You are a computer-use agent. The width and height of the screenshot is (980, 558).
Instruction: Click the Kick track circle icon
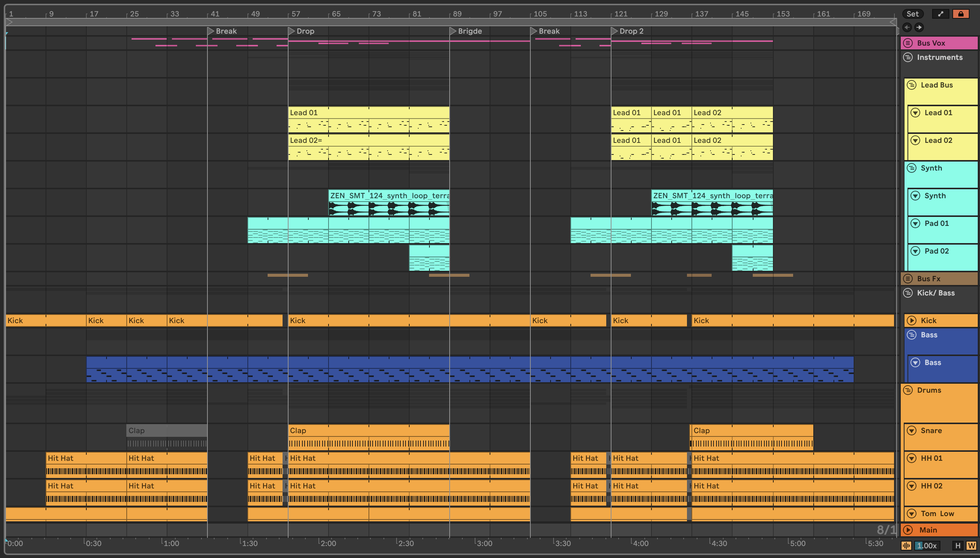pyautogui.click(x=912, y=321)
